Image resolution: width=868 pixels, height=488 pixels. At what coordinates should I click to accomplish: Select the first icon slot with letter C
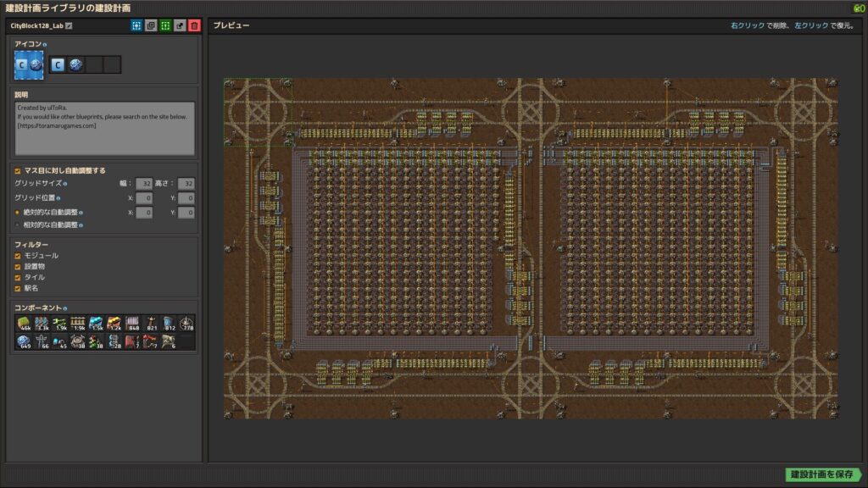[58, 64]
